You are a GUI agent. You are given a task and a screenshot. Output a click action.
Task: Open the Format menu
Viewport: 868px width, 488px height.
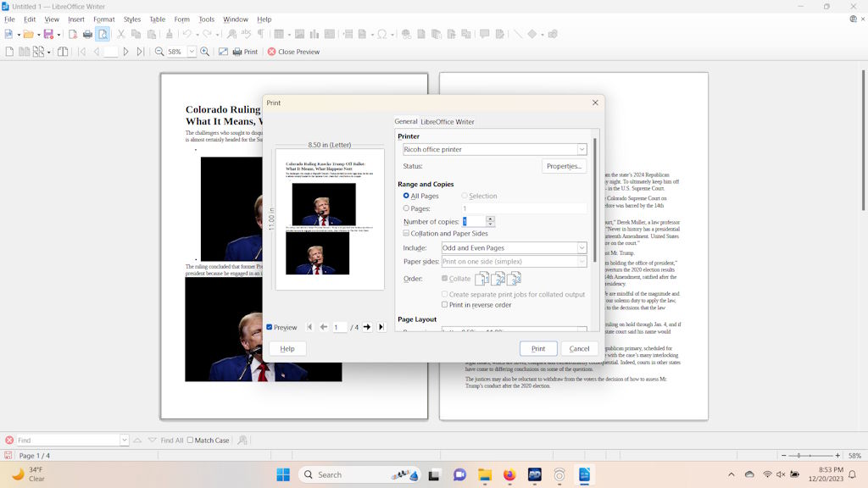point(103,19)
